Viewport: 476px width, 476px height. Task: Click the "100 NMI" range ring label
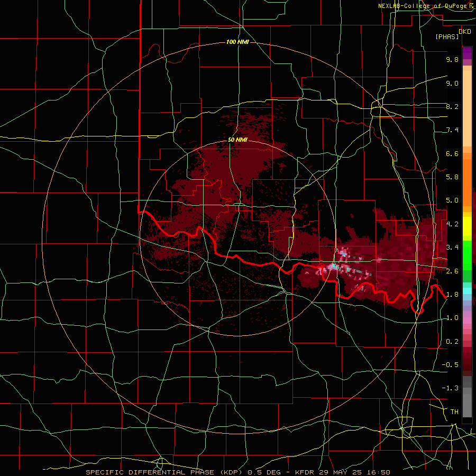[x=237, y=42]
